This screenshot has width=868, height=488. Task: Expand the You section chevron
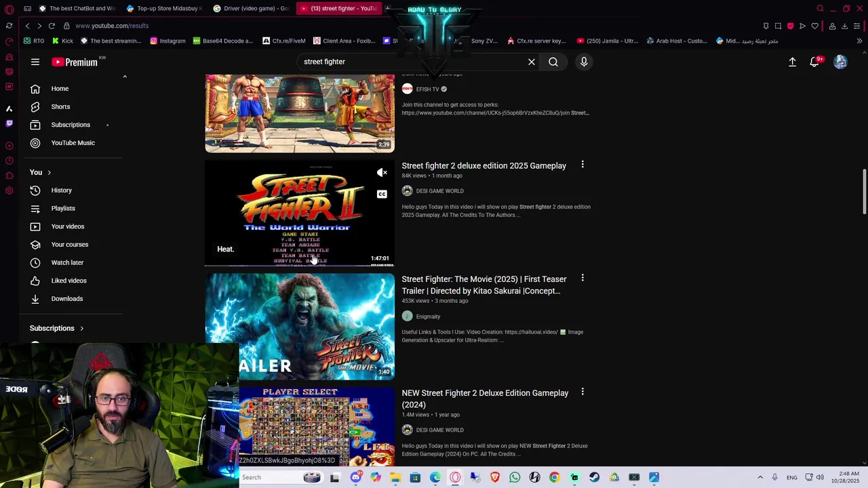tap(49, 173)
